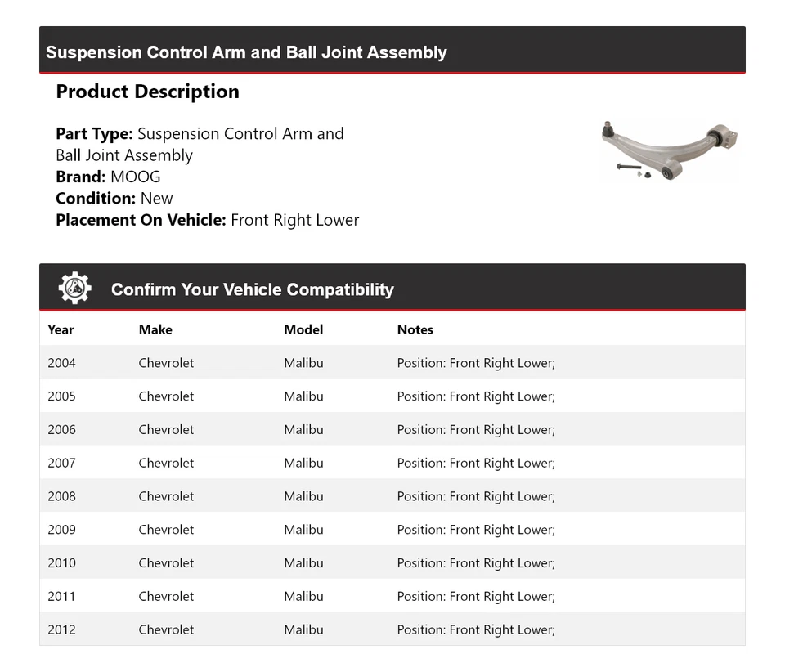Screen dimensions: 785x672
Task: Click Malibu in the 2007 row
Action: click(303, 463)
